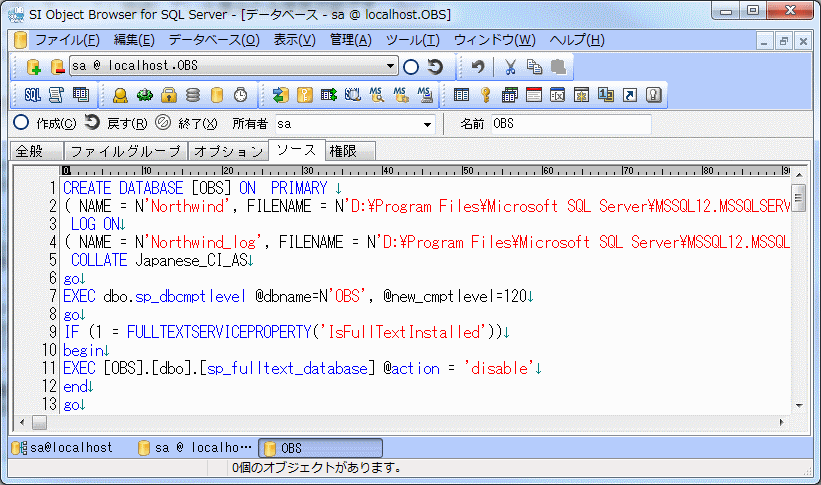Click the stopwatch timer toolbar icon
This screenshot has height=485, width=821.
(x=240, y=96)
